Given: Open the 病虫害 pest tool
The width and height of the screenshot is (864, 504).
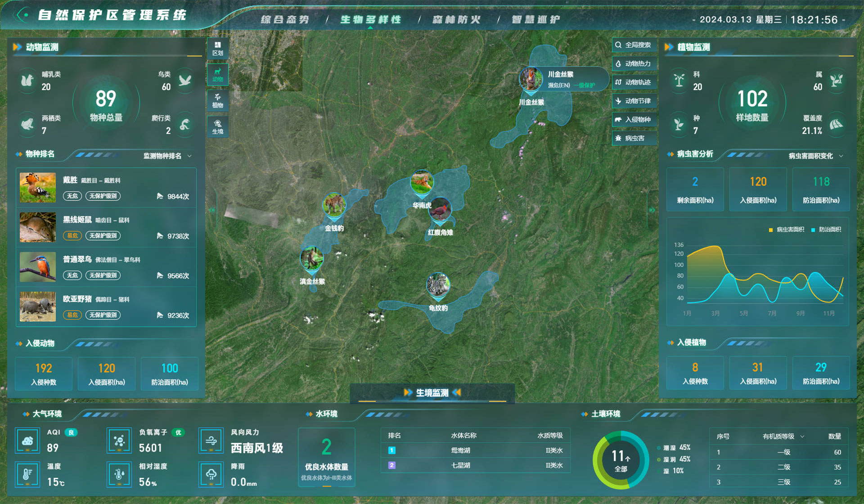Looking at the screenshot, I should point(634,138).
